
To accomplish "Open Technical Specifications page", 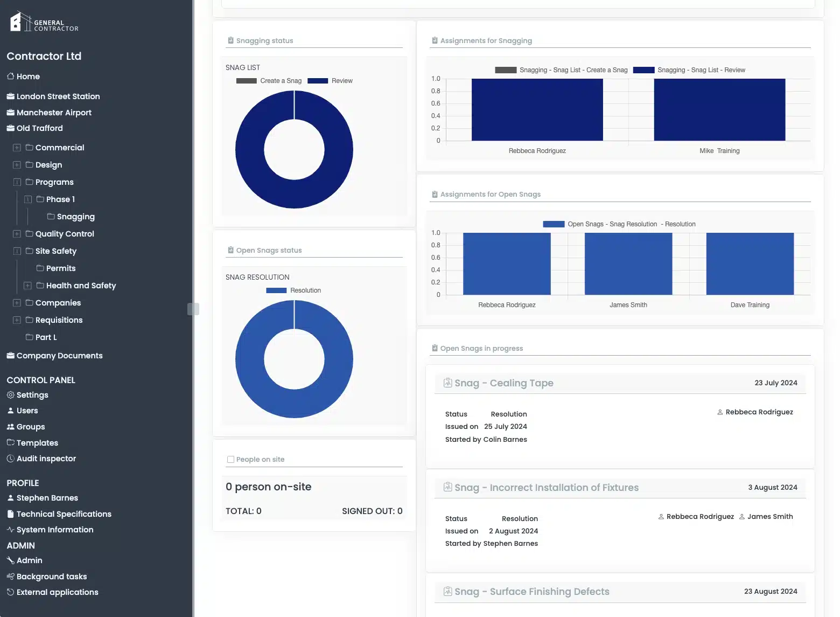I will [64, 514].
